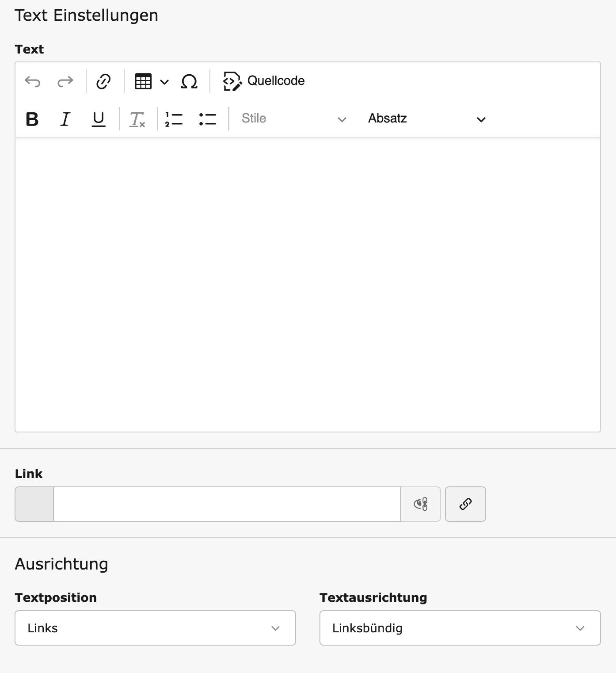Toggle link view icon inside Link field
This screenshot has height=673, width=616.
click(421, 504)
